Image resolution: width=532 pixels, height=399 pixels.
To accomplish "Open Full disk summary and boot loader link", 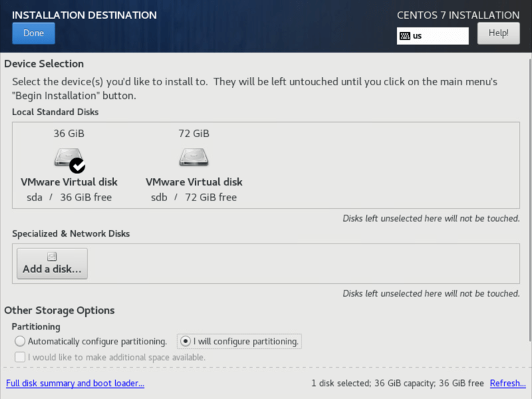I will [75, 383].
